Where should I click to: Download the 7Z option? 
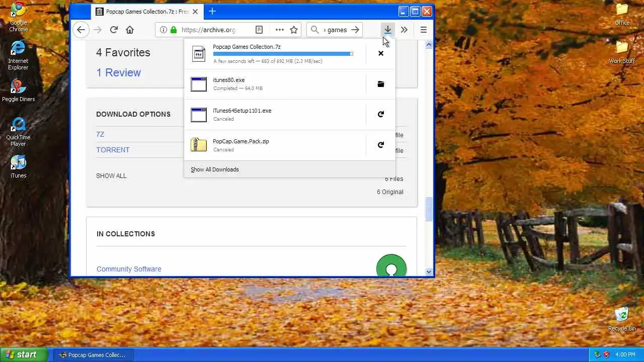(100, 134)
